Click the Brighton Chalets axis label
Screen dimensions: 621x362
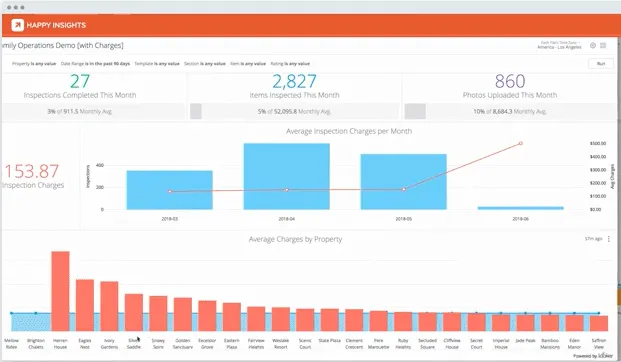(x=36, y=344)
